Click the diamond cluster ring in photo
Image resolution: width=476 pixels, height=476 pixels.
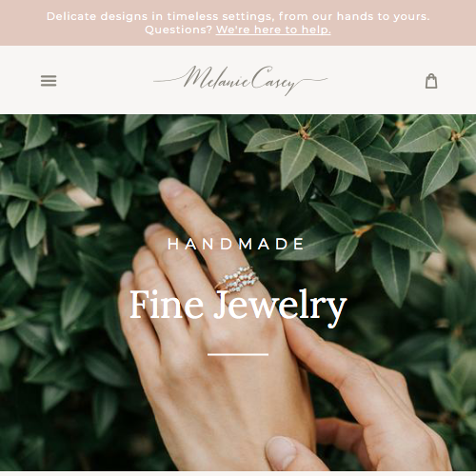point(239,280)
